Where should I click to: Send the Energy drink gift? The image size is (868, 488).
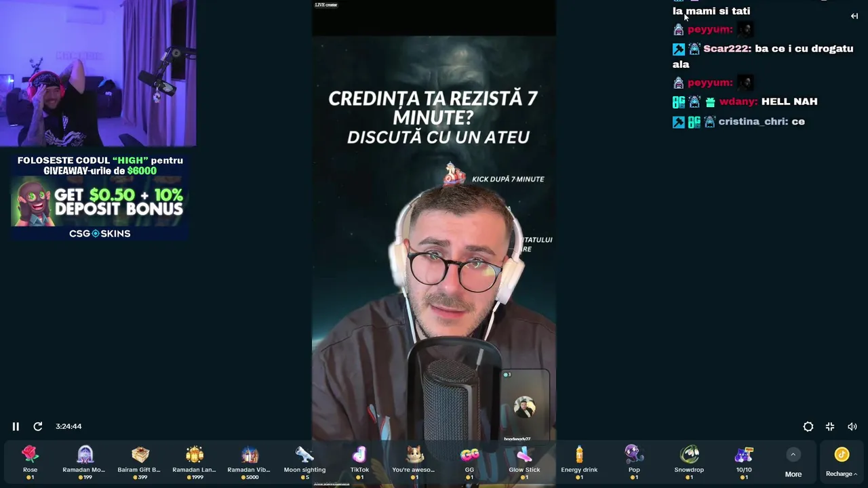tap(579, 462)
